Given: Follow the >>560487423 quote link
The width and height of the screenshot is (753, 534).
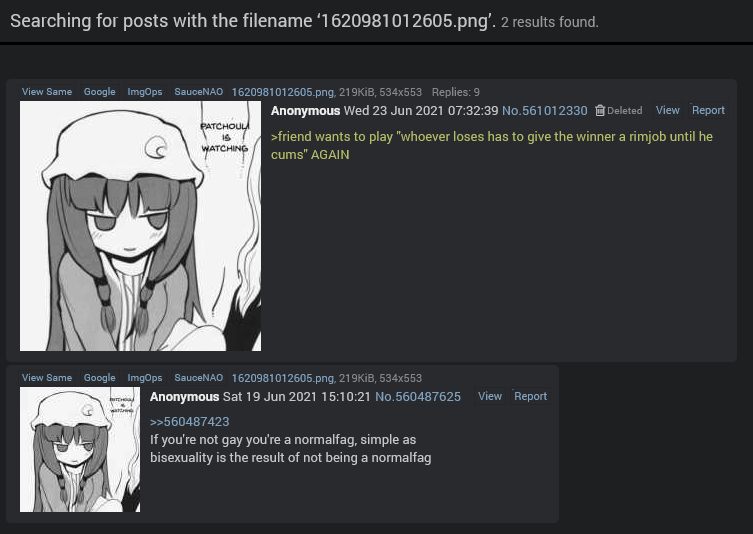Looking at the screenshot, I should point(190,422).
